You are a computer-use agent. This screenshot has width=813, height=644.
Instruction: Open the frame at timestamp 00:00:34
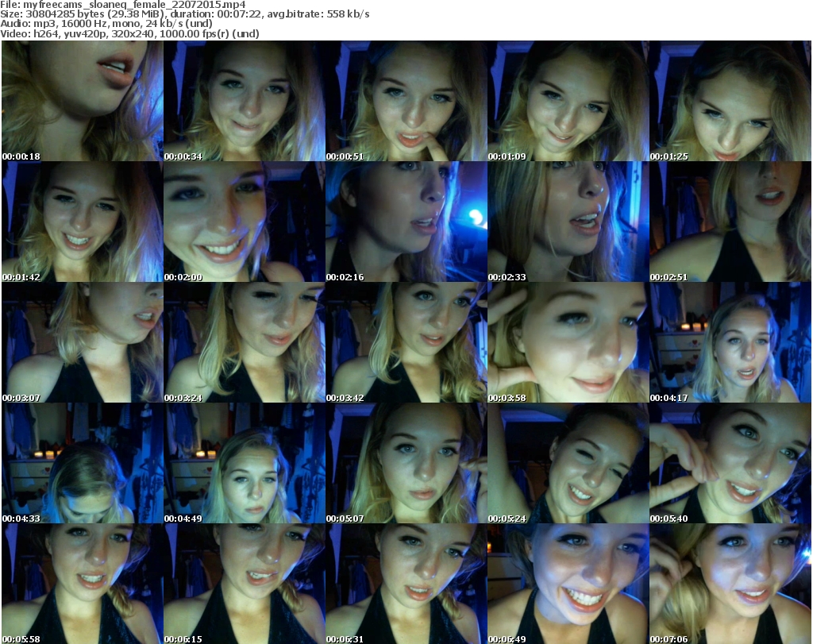tap(245, 101)
